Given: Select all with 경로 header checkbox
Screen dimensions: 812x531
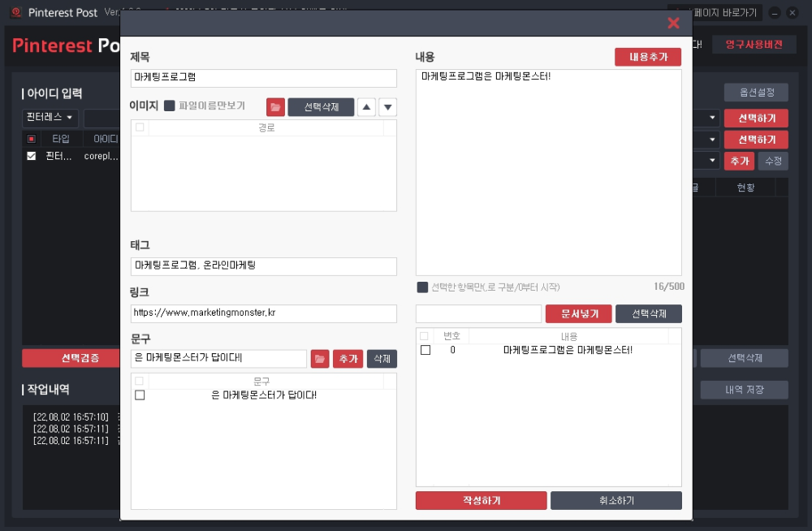Looking at the screenshot, I should click(x=140, y=127).
